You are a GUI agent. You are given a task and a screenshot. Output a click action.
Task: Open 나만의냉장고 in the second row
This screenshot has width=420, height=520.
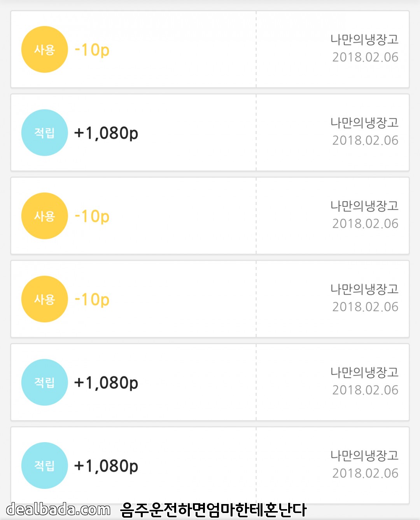pos(364,123)
